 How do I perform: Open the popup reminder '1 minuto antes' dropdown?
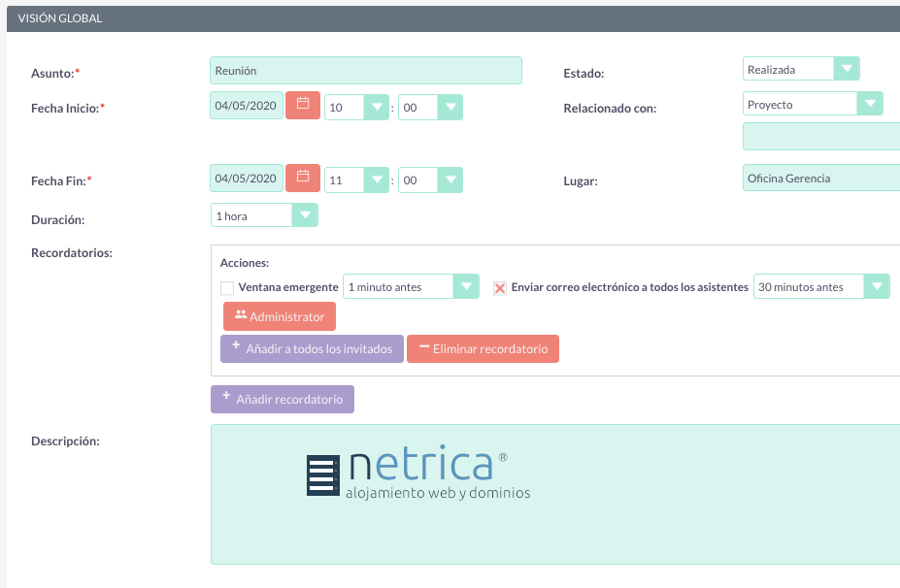411,286
